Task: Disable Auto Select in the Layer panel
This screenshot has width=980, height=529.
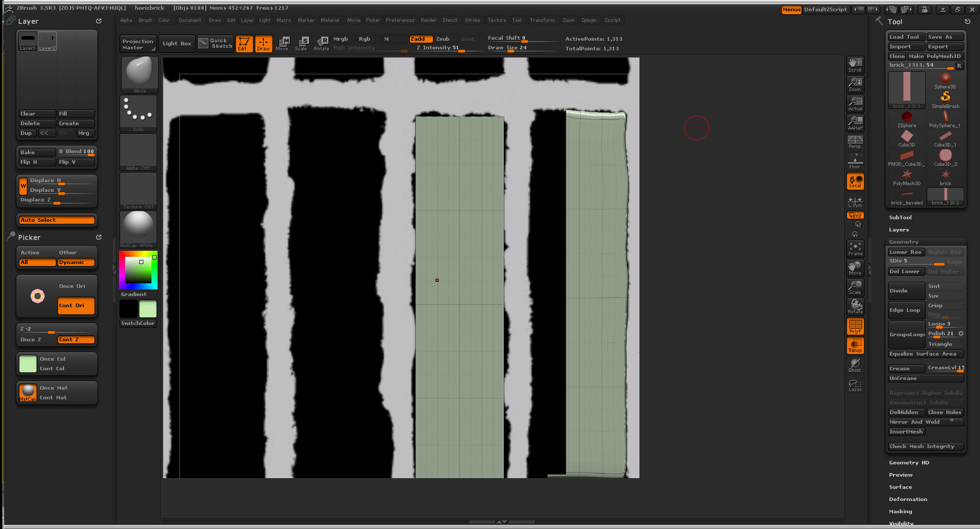Action: tap(56, 220)
